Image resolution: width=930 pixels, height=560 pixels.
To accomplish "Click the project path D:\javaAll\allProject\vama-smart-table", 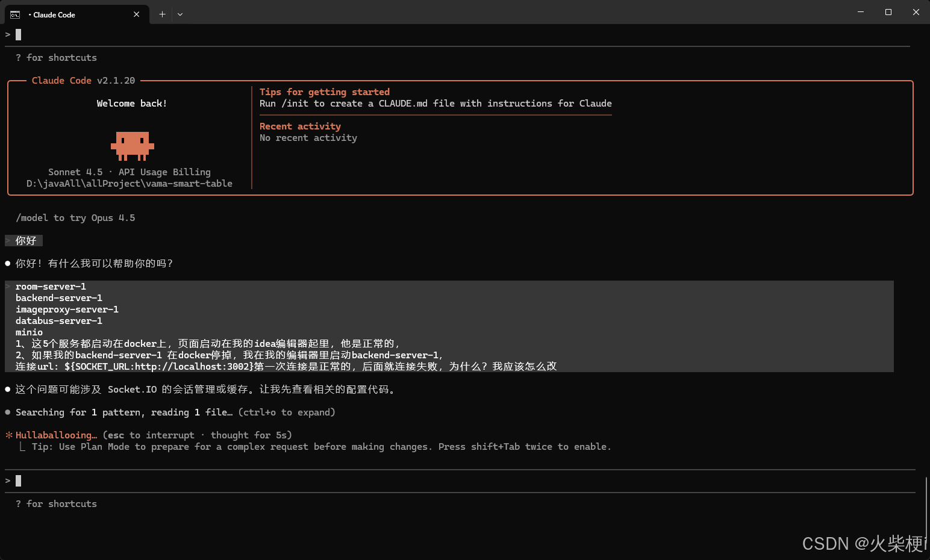I will 130,184.
